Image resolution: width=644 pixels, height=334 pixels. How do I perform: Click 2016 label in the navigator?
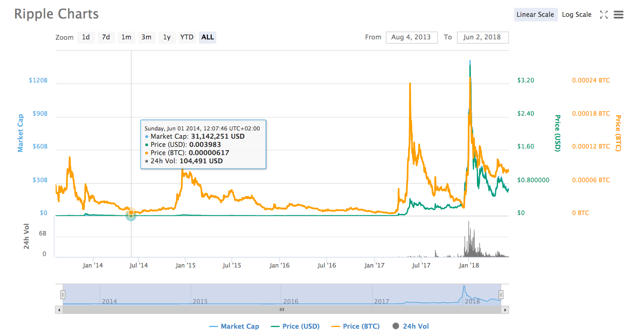(x=291, y=302)
